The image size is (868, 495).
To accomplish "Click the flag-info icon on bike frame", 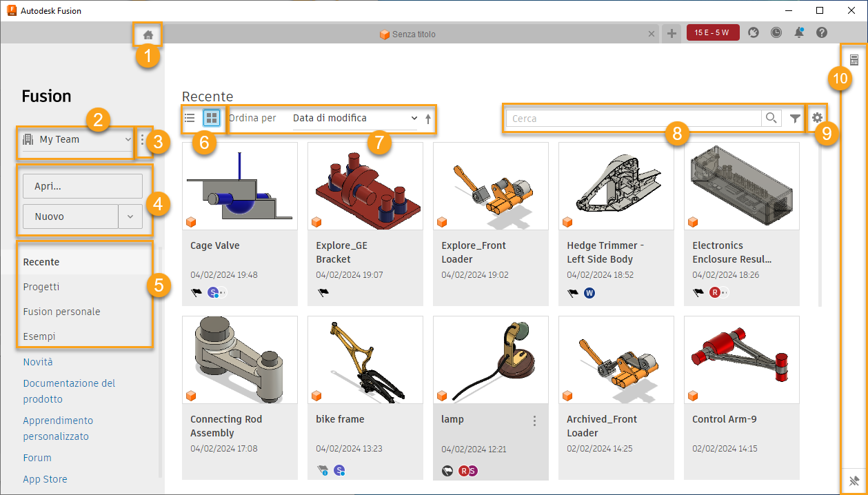I will pos(323,471).
